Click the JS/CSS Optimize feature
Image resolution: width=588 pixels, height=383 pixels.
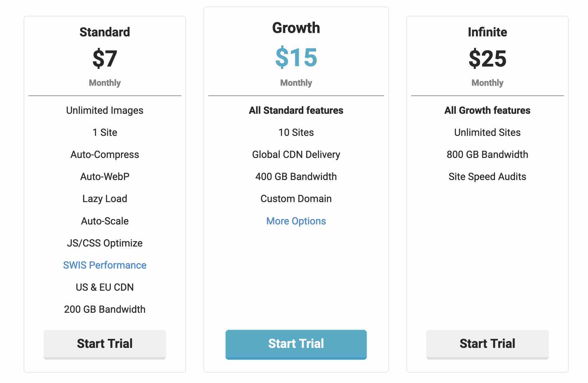pyautogui.click(x=105, y=243)
